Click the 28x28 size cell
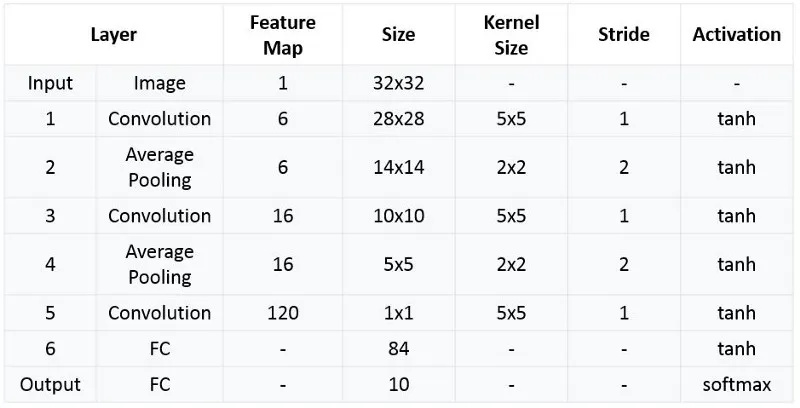800x408 pixels. [398, 119]
